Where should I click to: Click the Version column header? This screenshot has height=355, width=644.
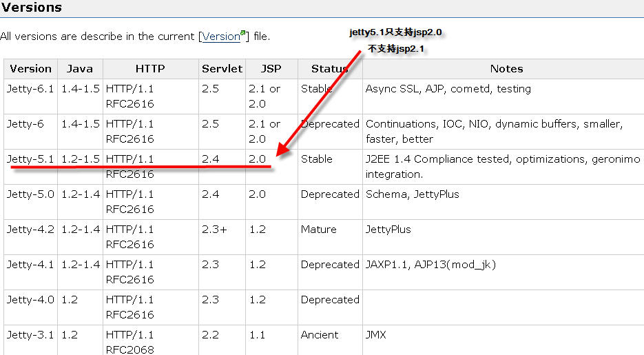pyautogui.click(x=30, y=69)
